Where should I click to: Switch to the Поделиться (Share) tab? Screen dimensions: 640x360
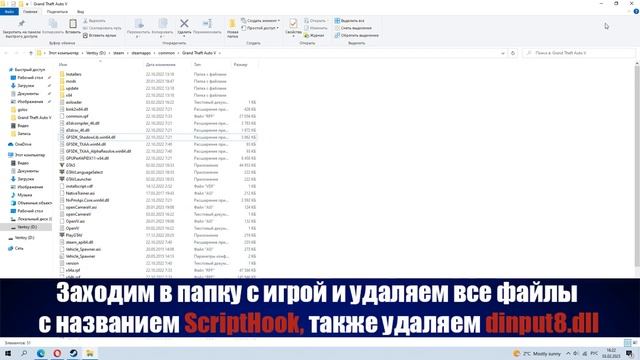(x=57, y=12)
